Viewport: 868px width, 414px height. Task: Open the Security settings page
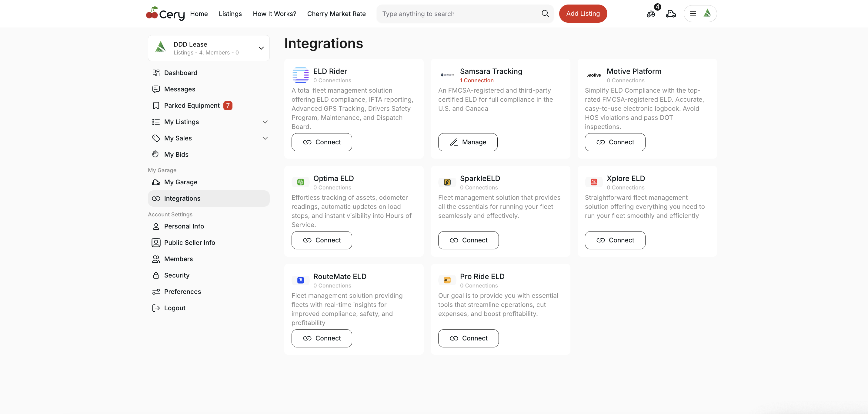pos(177,275)
